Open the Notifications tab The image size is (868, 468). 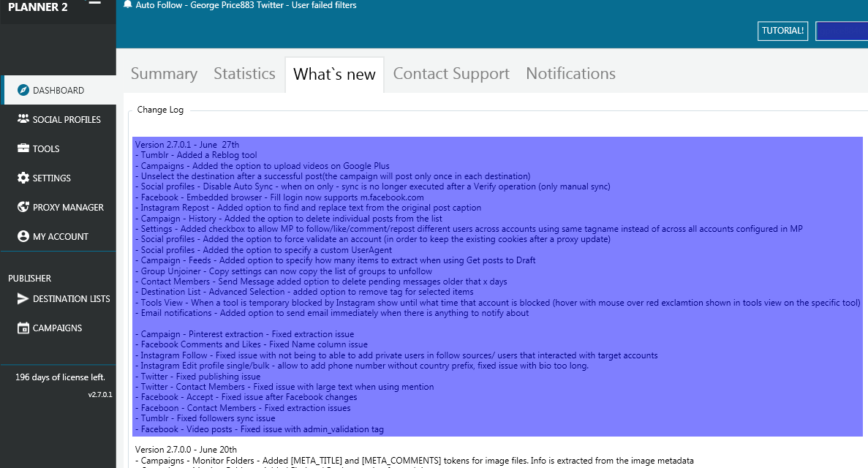[570, 73]
